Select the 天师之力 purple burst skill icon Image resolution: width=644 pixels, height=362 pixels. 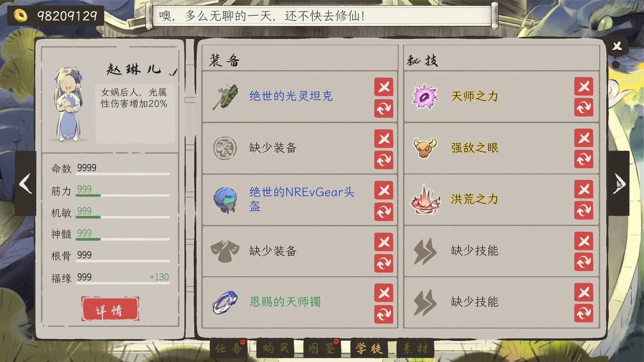coord(425,97)
